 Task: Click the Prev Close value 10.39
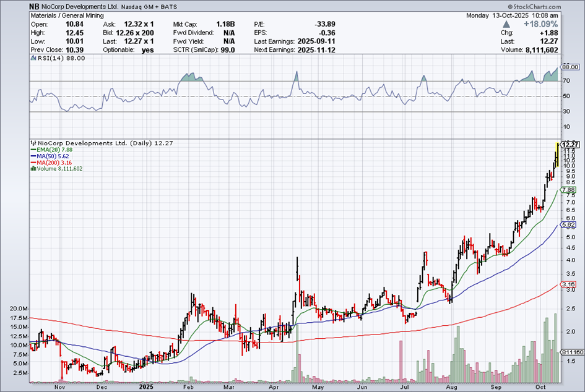74,50
